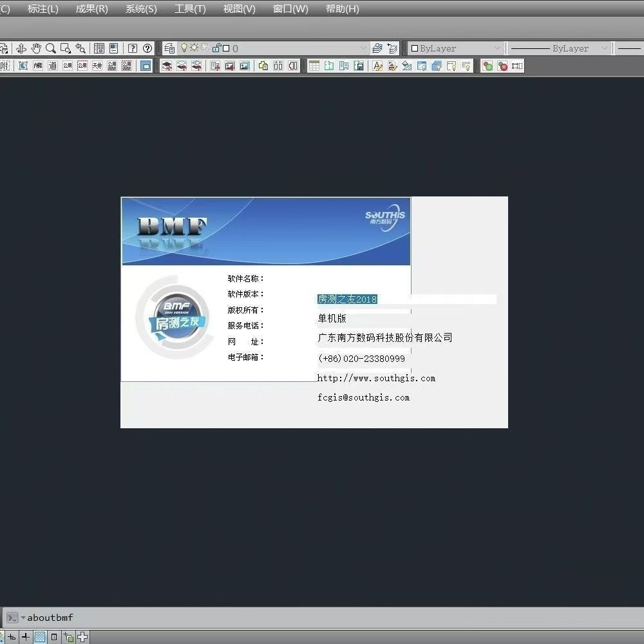Toggle the dynamic input status button
Viewport: 644px width, 644px height.
point(12,637)
